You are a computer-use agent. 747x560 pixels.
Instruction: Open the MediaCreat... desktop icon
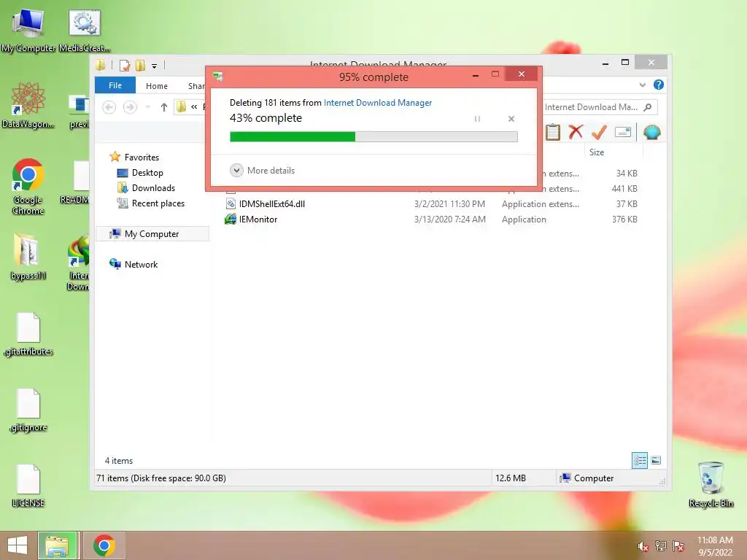pos(85,31)
